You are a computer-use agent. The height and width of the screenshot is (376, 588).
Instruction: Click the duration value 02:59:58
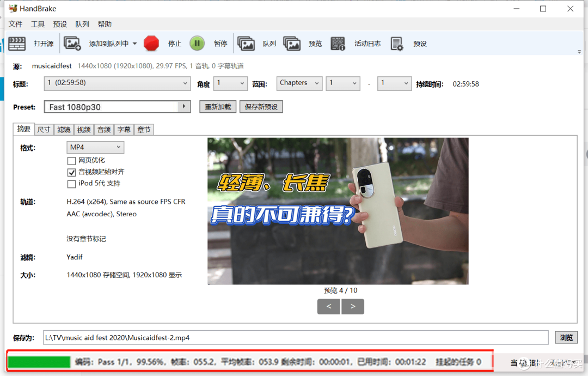click(465, 84)
